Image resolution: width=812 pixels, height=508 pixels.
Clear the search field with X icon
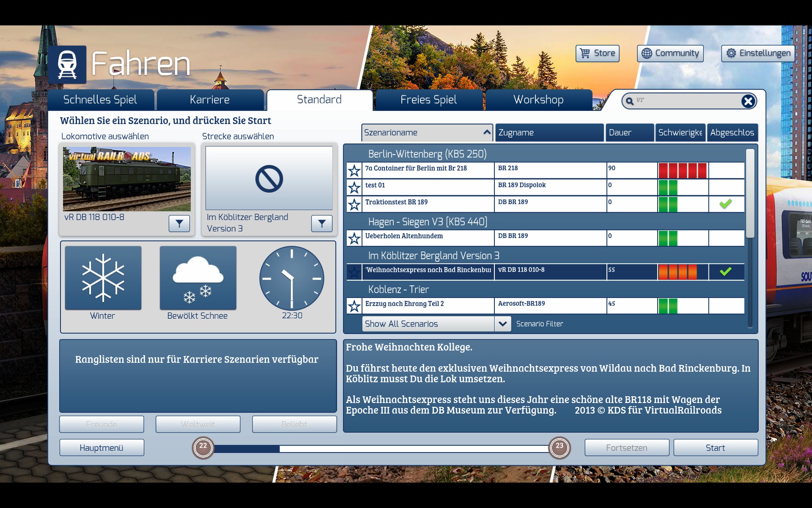click(748, 101)
